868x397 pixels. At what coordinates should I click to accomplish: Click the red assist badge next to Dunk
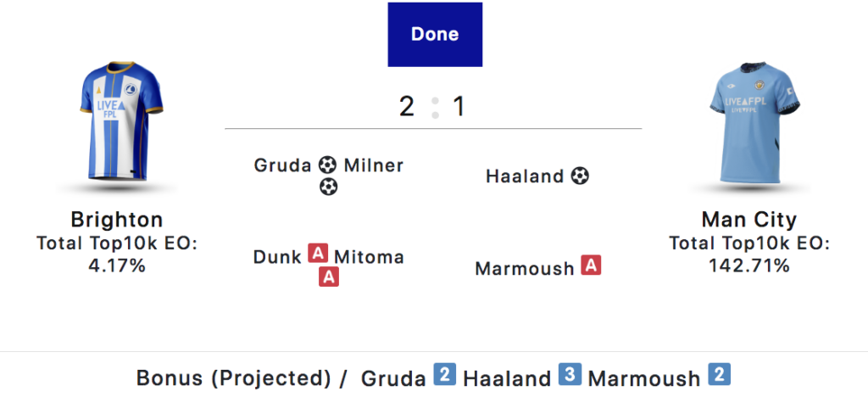(x=318, y=254)
